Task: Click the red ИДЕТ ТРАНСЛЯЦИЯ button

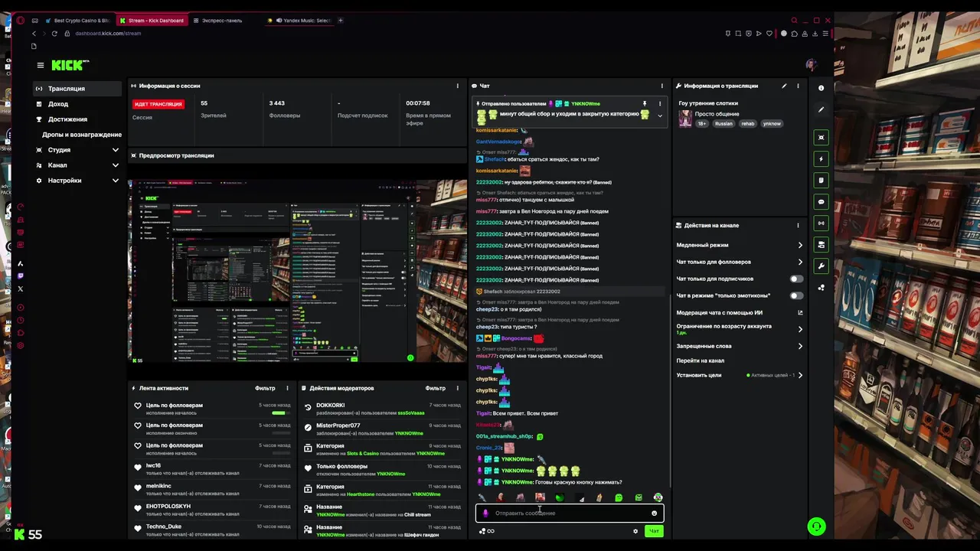Action: coord(158,104)
